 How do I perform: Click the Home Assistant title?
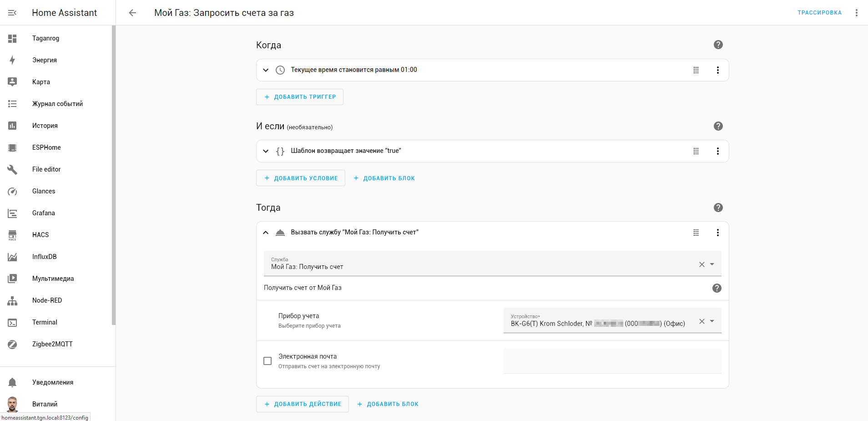tap(65, 13)
